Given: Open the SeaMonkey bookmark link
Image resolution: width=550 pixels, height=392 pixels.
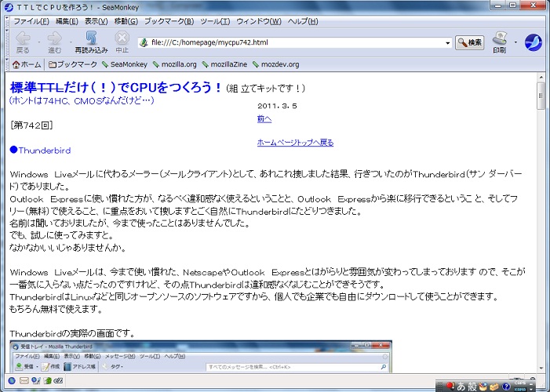Looking at the screenshot, I should point(125,64).
